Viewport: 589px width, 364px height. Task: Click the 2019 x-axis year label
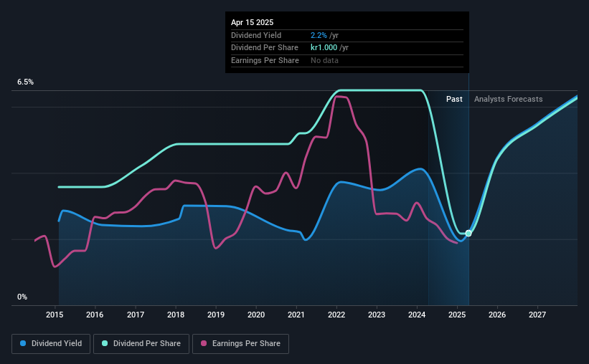click(x=216, y=315)
